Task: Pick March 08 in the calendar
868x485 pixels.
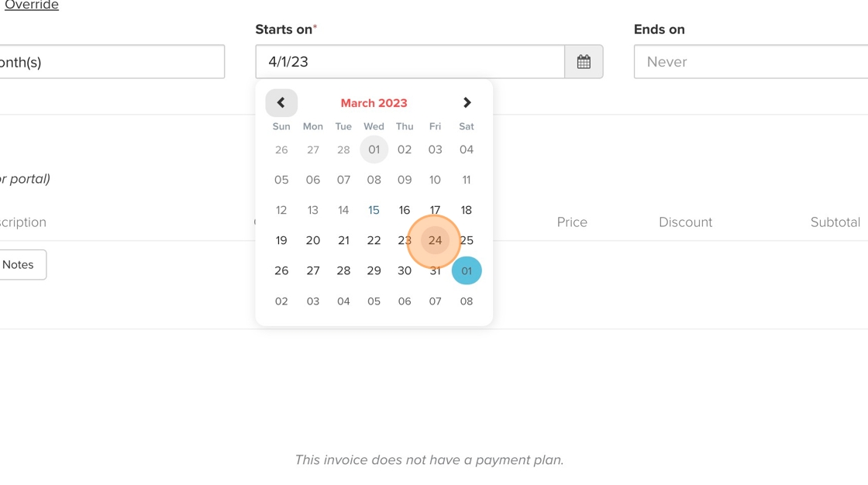Action: pyautogui.click(x=374, y=180)
